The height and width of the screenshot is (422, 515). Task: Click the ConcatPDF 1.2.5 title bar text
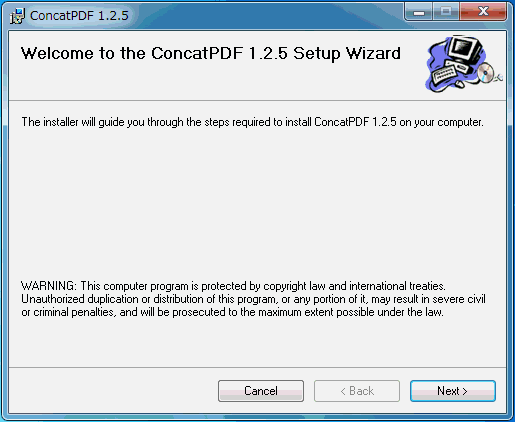[x=79, y=16]
